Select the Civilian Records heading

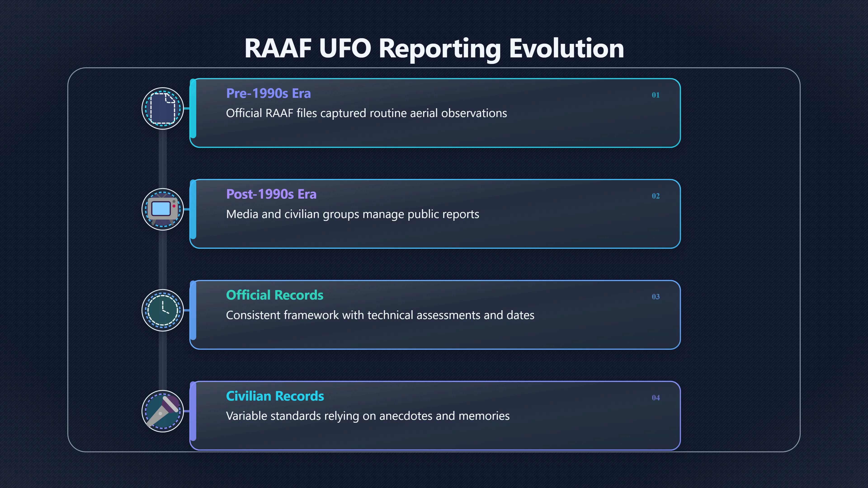tap(275, 396)
